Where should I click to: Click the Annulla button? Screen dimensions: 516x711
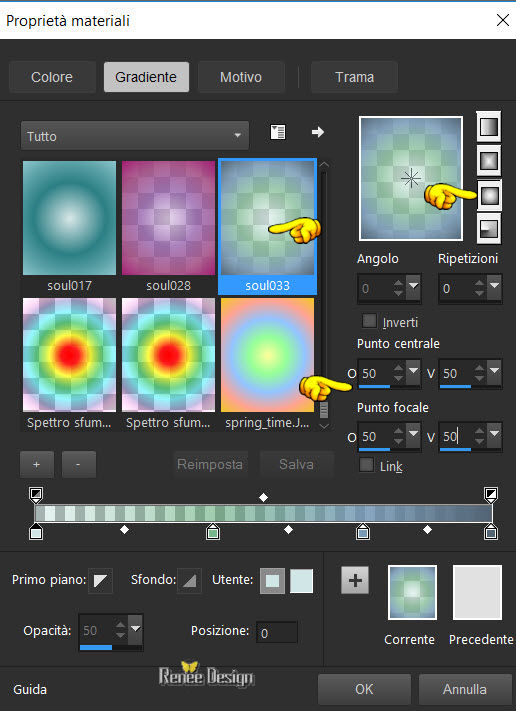click(465, 689)
